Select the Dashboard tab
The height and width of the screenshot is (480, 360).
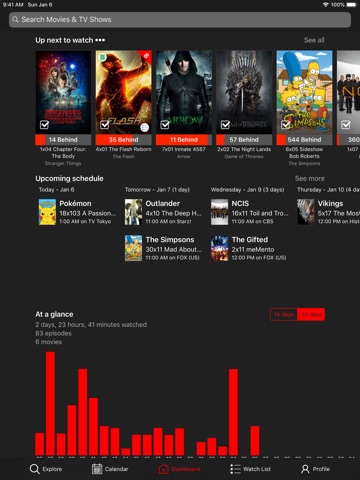coord(179,469)
